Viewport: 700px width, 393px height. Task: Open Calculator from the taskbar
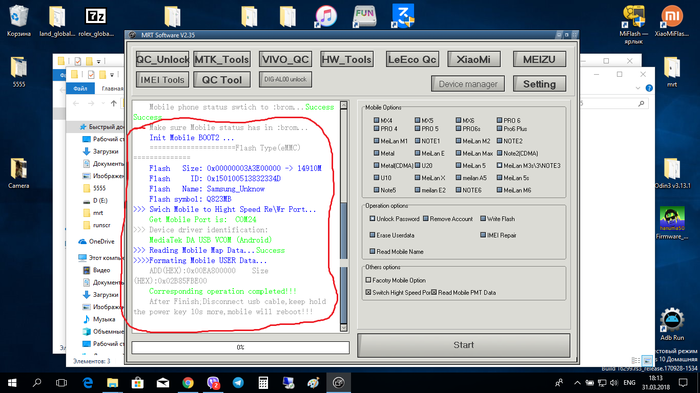tap(263, 383)
